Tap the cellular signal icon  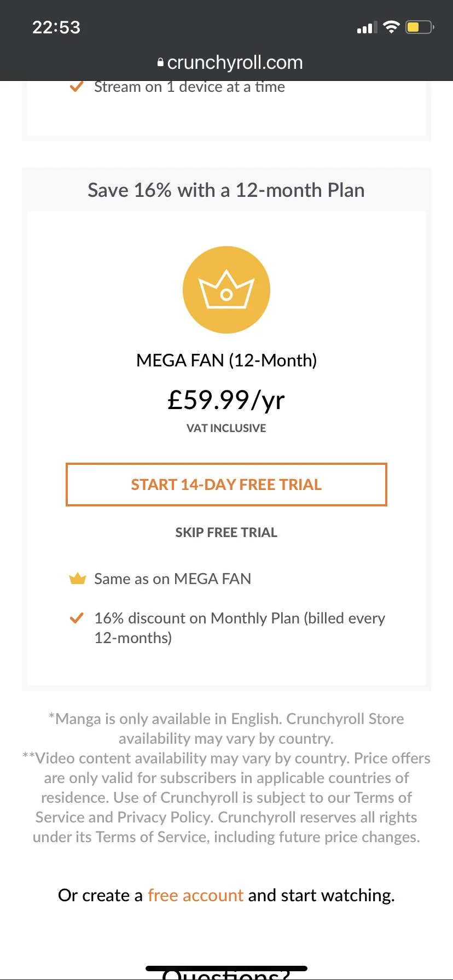click(365, 27)
